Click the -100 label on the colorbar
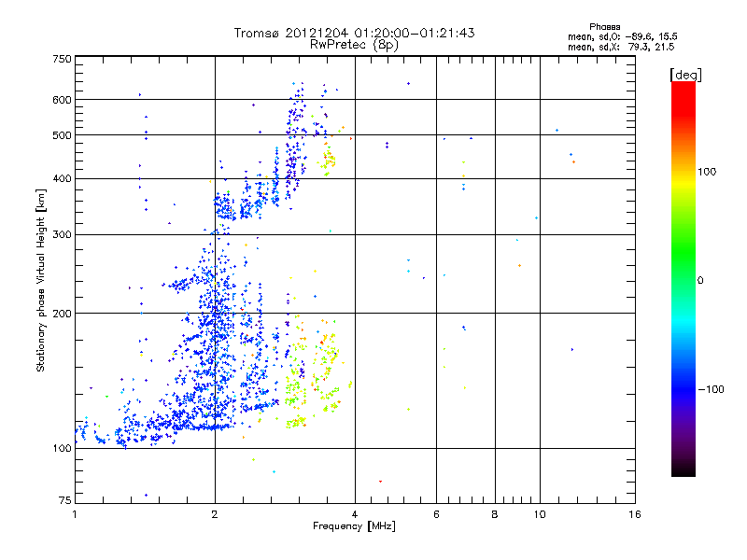This screenshot has height=560, width=747. click(x=711, y=389)
